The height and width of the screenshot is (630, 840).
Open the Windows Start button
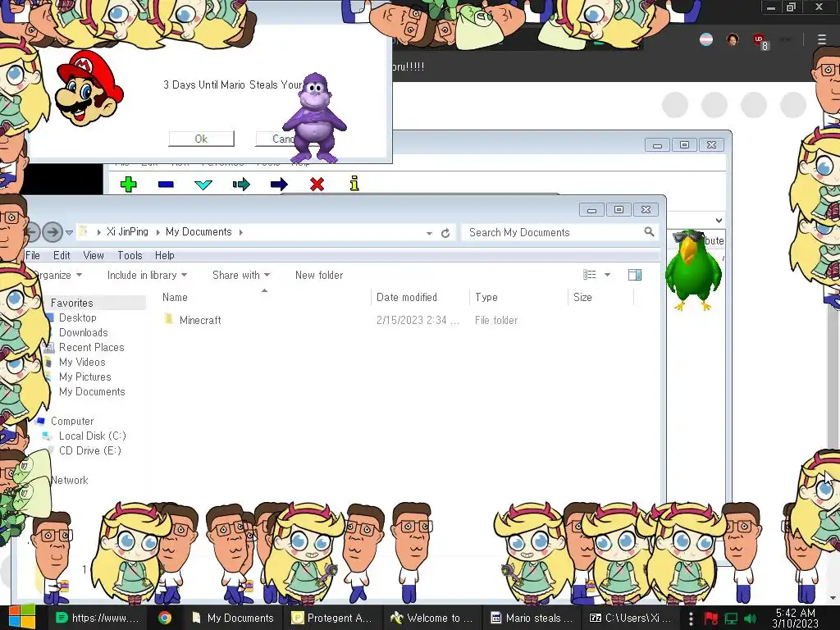coord(22,618)
